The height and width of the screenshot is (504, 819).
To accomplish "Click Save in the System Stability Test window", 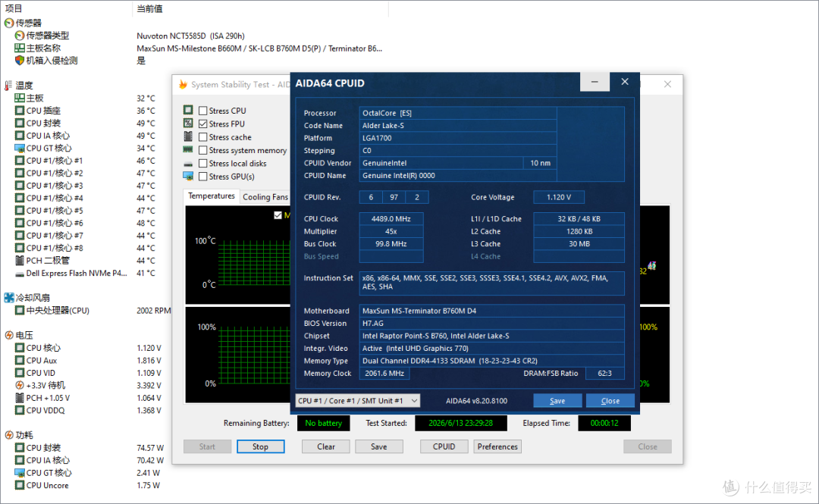I will 379,446.
